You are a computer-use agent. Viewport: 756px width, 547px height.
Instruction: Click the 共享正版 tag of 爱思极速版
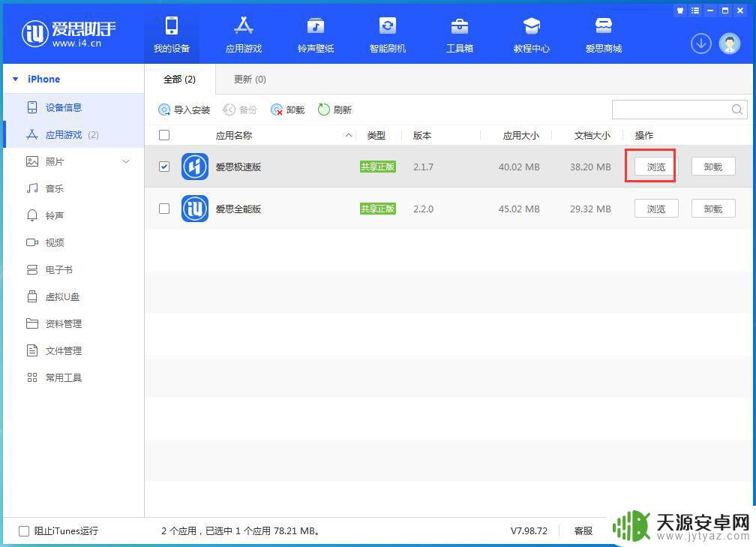377,167
